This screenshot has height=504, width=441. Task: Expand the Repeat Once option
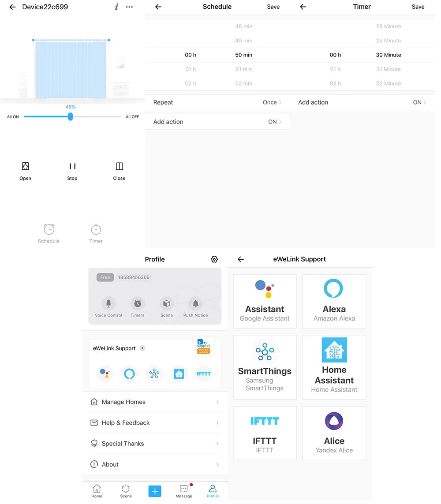coord(272,102)
